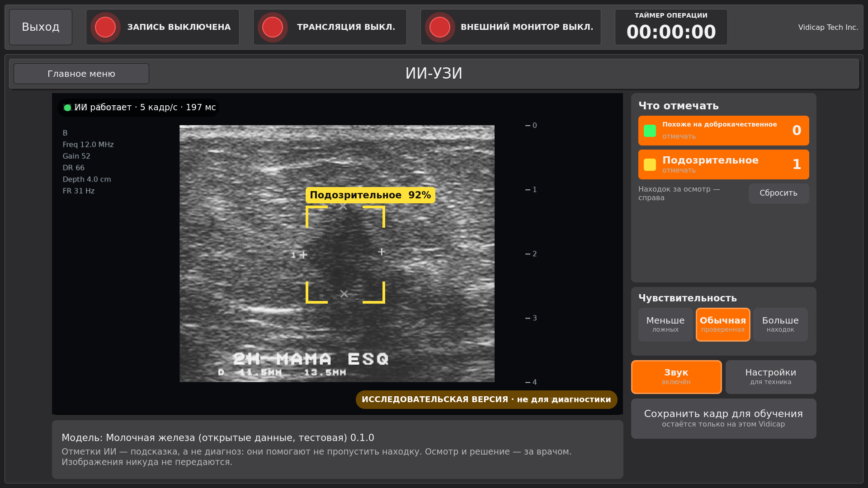Click the bottom caliper '×' marker
The width and height of the screenshot is (868, 488).
[x=344, y=294]
